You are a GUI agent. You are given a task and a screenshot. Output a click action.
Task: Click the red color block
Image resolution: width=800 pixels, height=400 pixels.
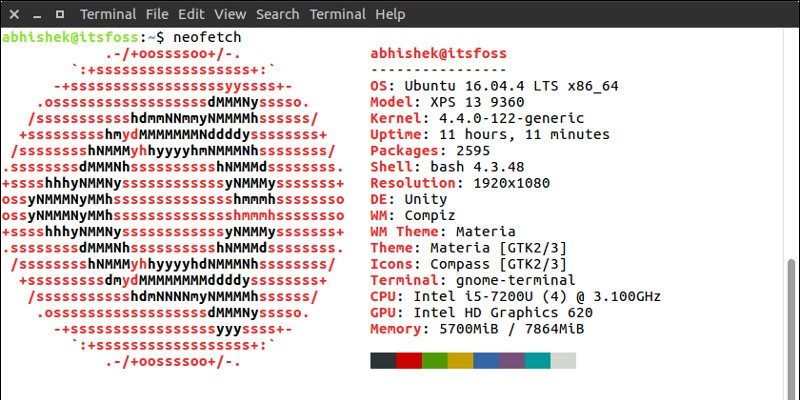click(409, 361)
